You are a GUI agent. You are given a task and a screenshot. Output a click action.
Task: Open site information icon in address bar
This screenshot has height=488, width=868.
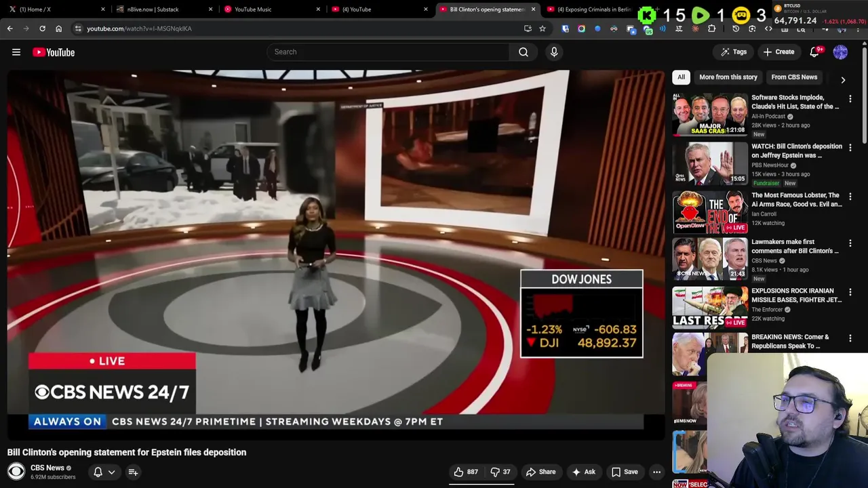pyautogui.click(x=78, y=28)
